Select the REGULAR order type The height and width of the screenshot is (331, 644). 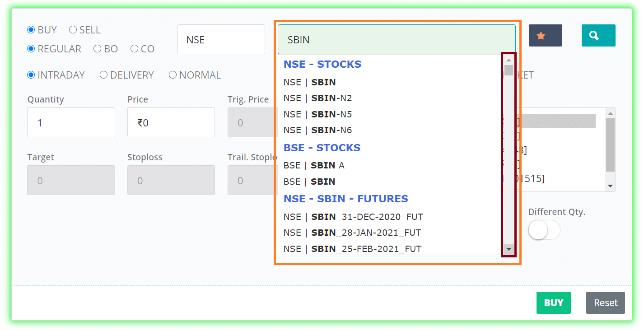(31, 49)
